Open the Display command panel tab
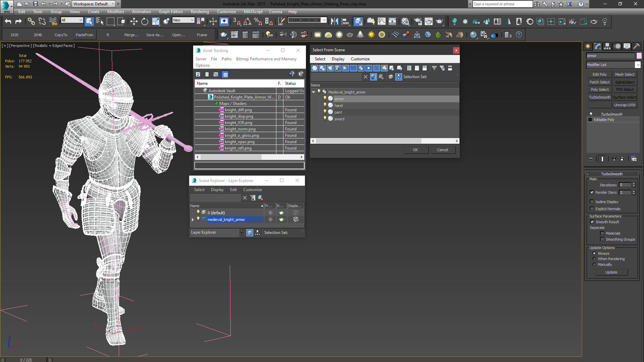644x362 pixels. (627, 46)
